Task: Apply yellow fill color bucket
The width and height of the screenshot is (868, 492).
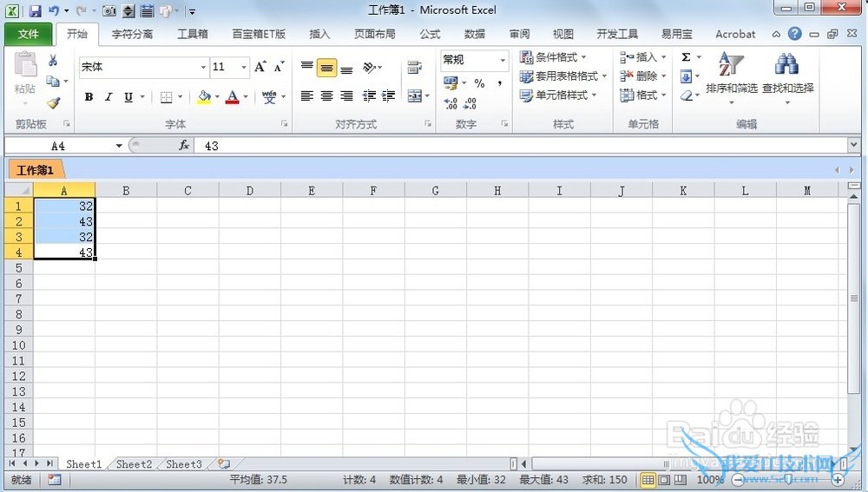Action: (204, 97)
